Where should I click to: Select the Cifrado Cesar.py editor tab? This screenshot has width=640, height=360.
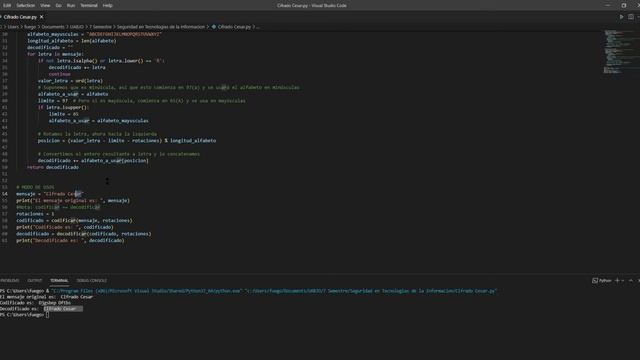click(x=20, y=17)
